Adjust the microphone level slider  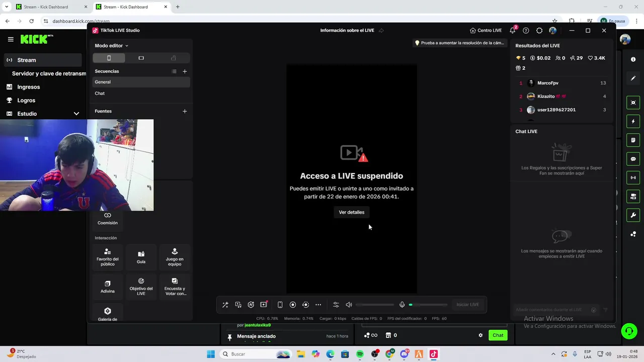tap(428, 305)
